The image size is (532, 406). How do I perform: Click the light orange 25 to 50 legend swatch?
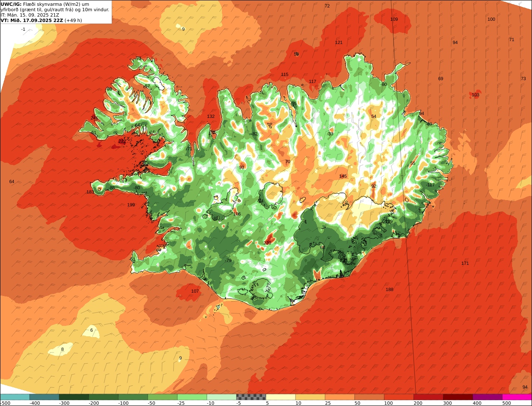click(340, 397)
